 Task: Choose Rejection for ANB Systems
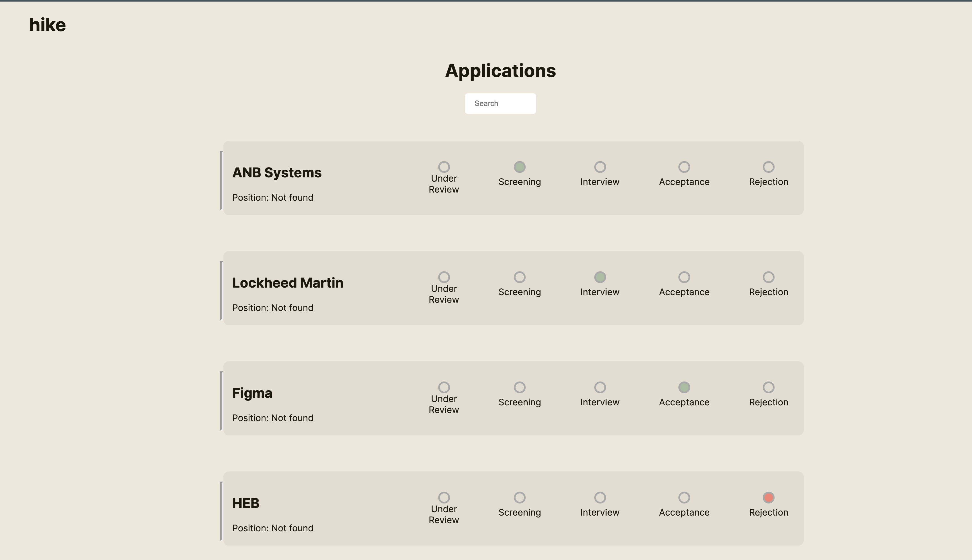pyautogui.click(x=768, y=167)
